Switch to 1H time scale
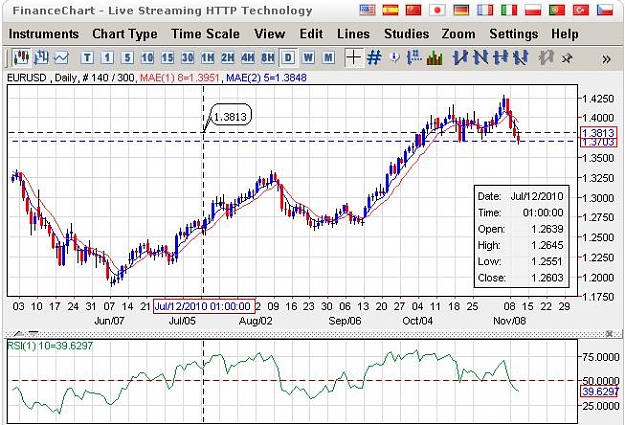The image size is (625, 425). point(207,58)
